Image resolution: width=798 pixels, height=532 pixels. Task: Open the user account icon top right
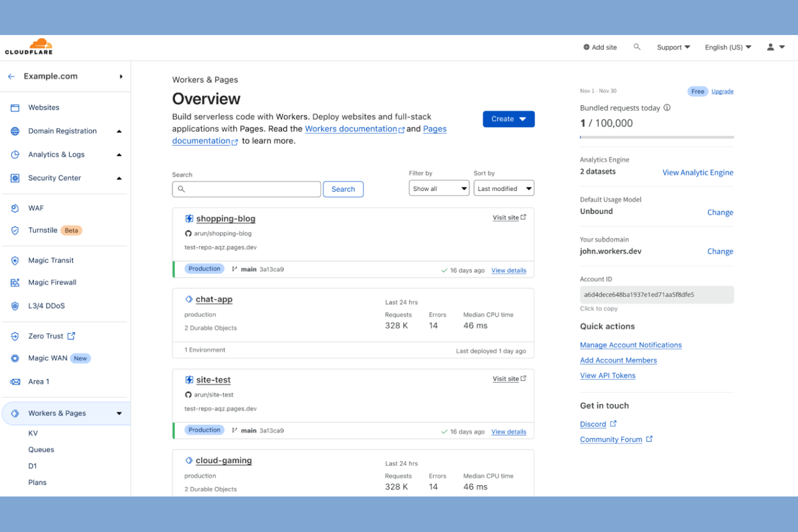pyautogui.click(x=770, y=47)
